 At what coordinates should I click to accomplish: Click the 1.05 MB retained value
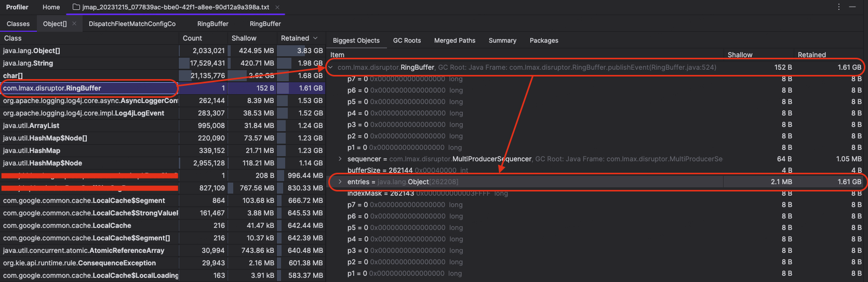(x=849, y=159)
